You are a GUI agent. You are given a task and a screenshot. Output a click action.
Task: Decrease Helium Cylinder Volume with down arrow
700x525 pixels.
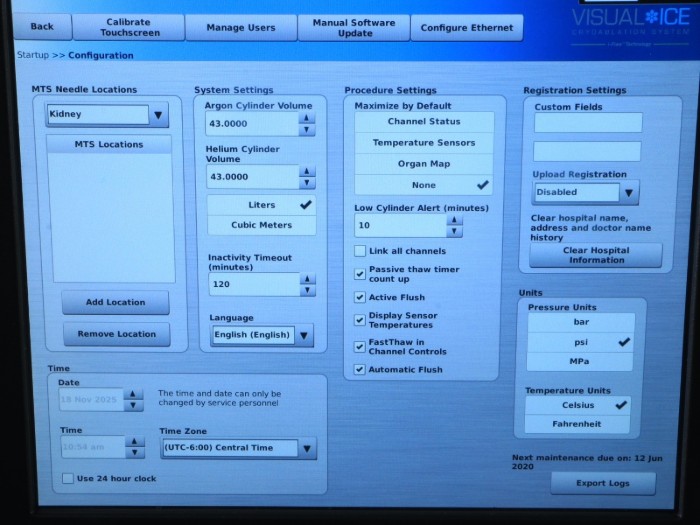pyautogui.click(x=307, y=183)
